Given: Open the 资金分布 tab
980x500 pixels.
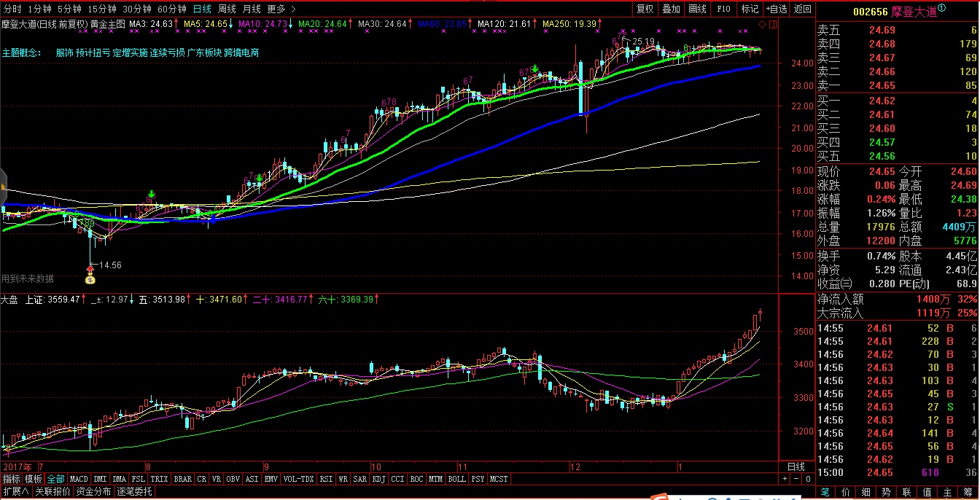Looking at the screenshot, I should pos(94,491).
